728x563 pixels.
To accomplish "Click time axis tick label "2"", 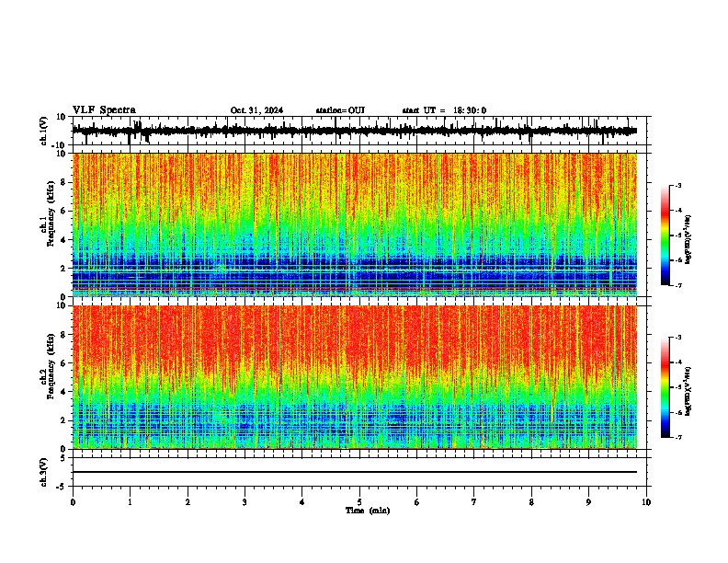I will pos(188,502).
